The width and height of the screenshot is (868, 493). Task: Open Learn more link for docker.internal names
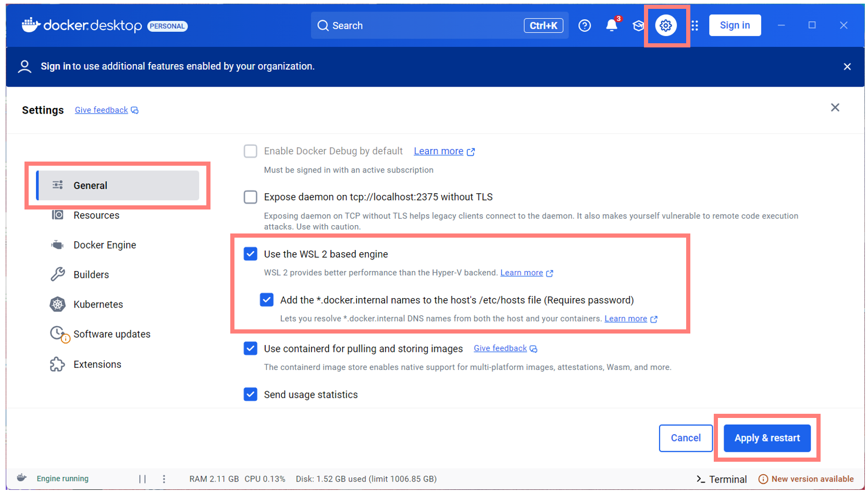coord(626,318)
